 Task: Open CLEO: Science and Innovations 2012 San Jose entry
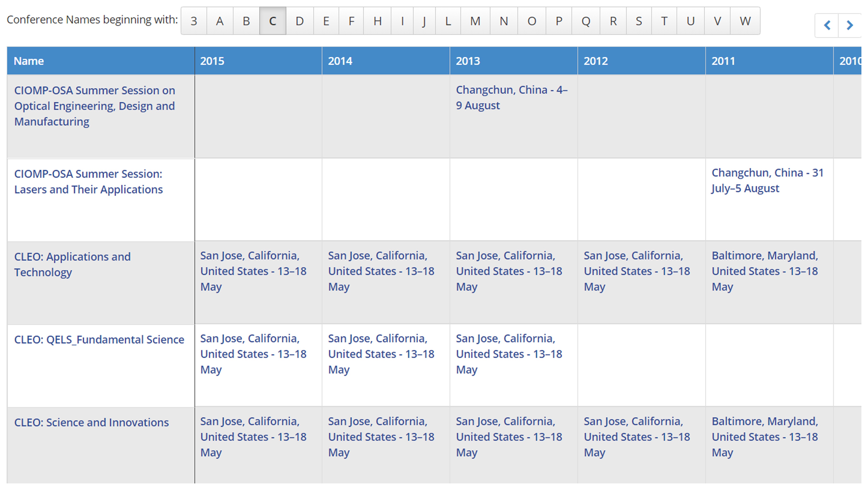(637, 437)
